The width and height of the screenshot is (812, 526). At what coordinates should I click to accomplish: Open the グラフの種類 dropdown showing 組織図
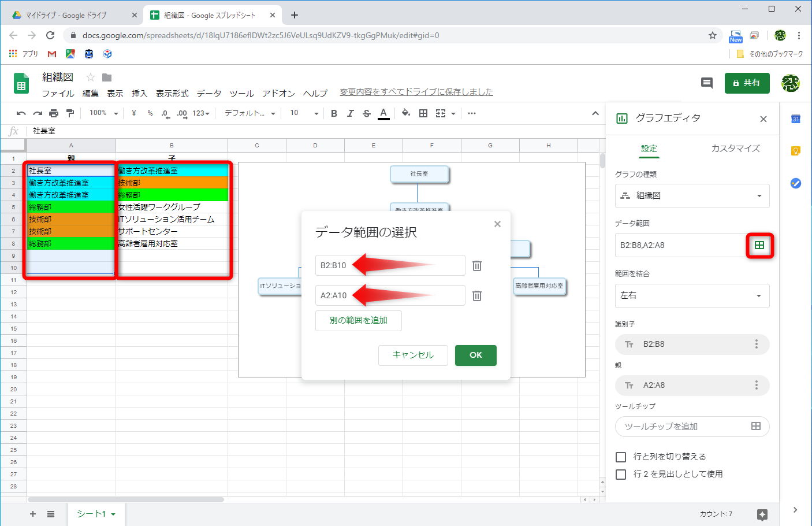692,196
